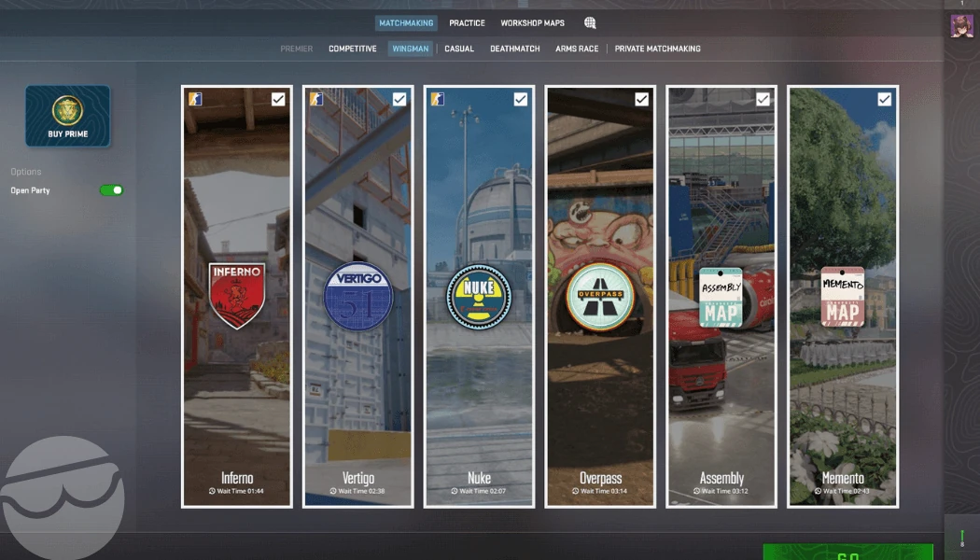Viewport: 980px width, 560px height.
Task: Click the Inferno 'Wait Time 01:44' text
Action: click(241, 491)
